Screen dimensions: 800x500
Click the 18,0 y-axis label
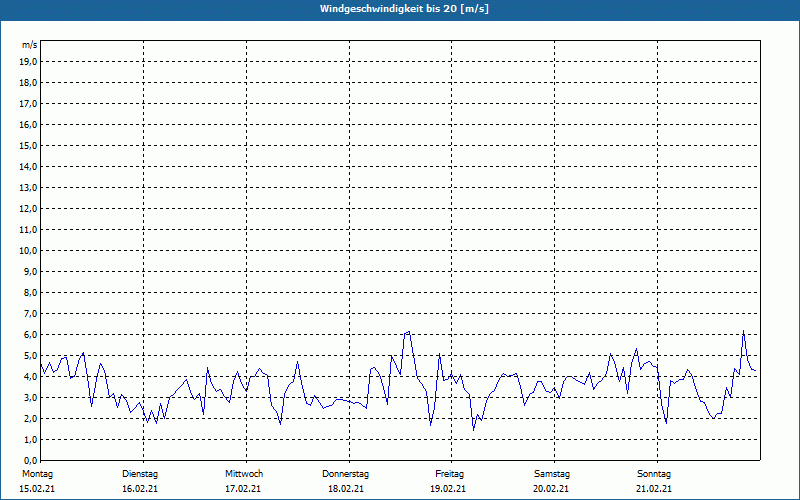pos(28,83)
